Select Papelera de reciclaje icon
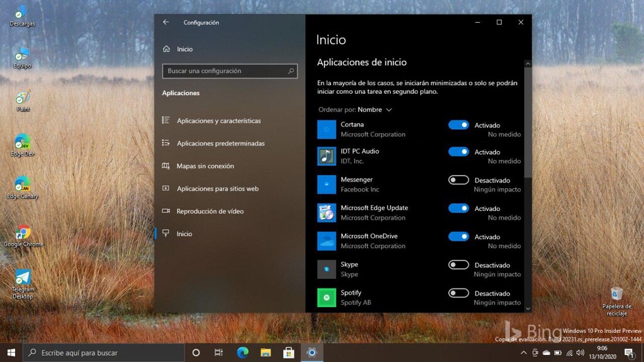644x362 pixels. 616,302
